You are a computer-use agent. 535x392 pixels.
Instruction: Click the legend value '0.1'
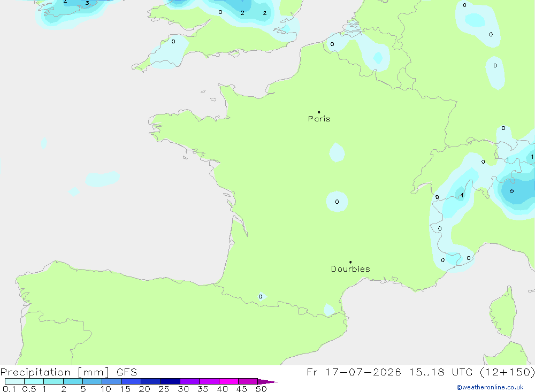[x=9, y=389]
